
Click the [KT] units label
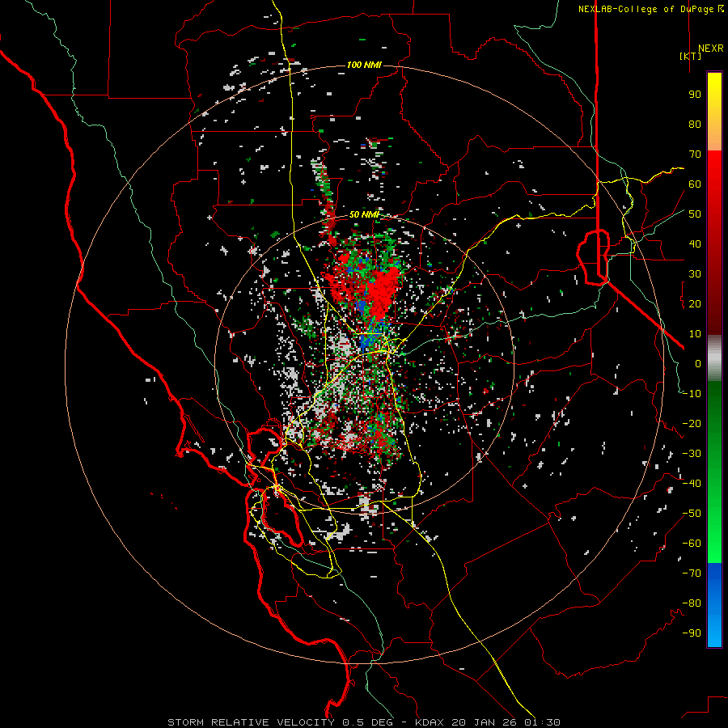(x=690, y=56)
